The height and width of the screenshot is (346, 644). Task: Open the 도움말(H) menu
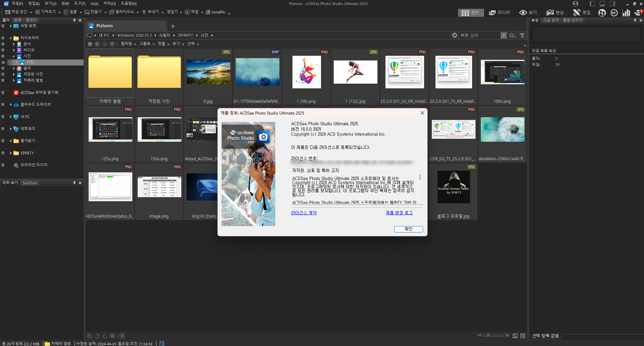[x=129, y=4]
